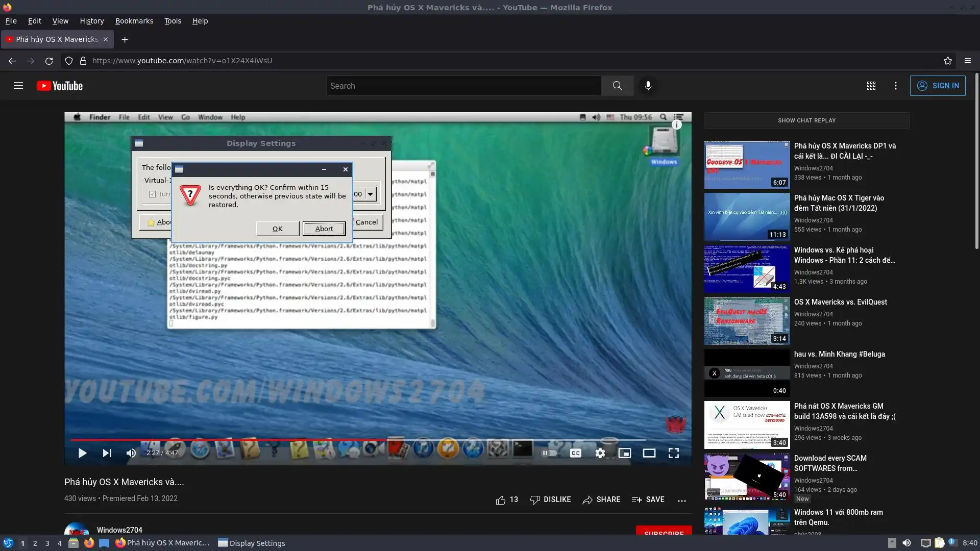Toggle the autoplay switch
980x551 pixels.
click(x=549, y=453)
